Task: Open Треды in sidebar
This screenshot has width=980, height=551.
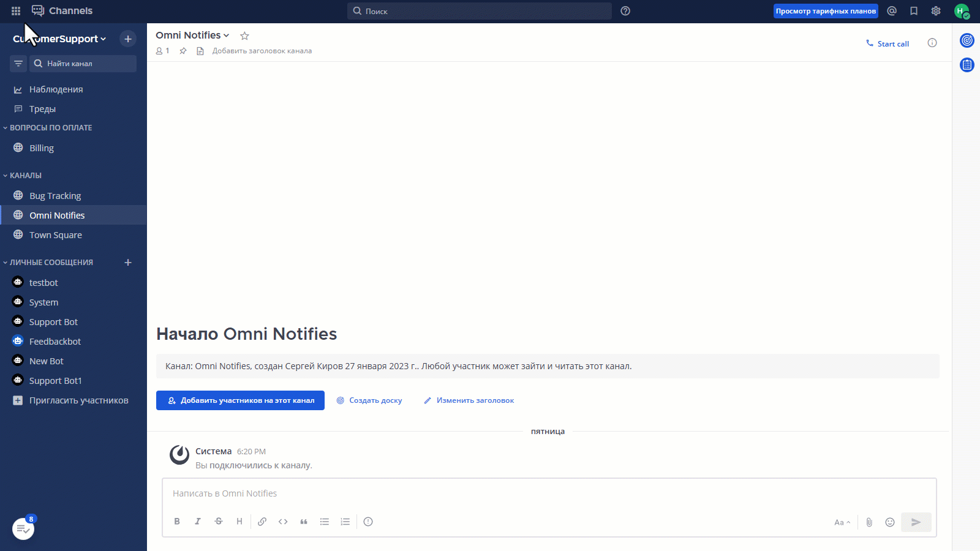Action: 73,109
